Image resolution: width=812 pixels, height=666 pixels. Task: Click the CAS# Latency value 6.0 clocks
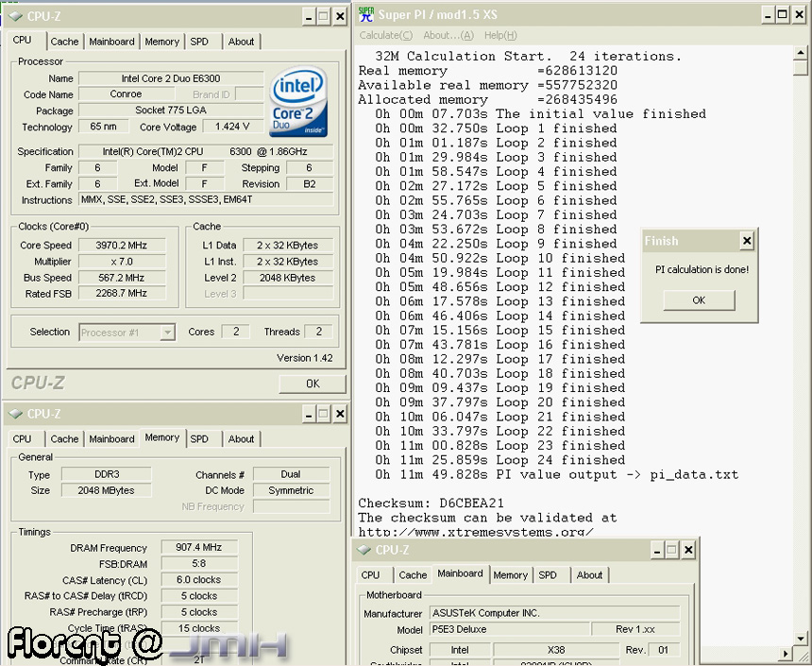[199, 579]
